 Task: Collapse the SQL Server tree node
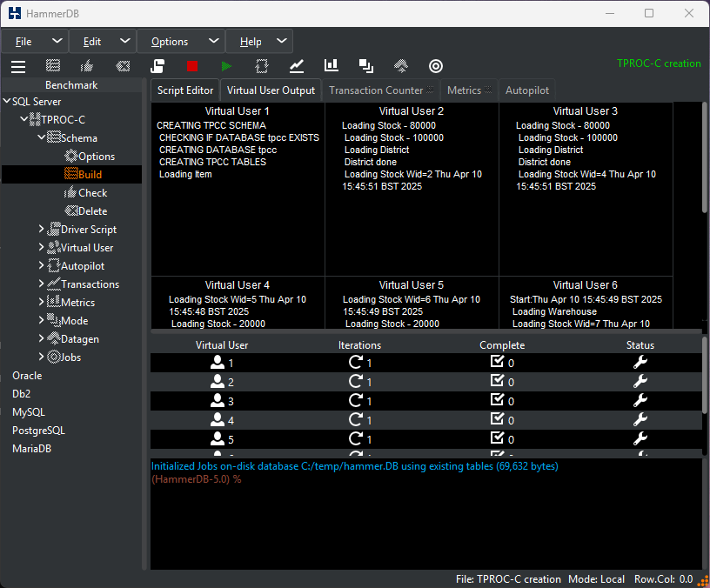7,101
